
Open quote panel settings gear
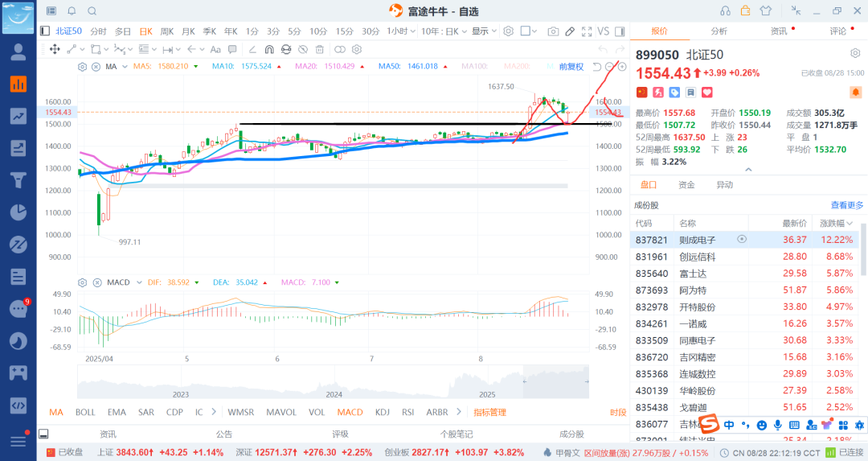855,53
